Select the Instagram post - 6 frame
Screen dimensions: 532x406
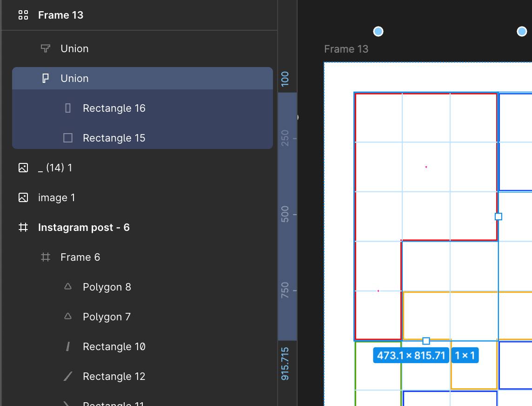pyautogui.click(x=84, y=227)
